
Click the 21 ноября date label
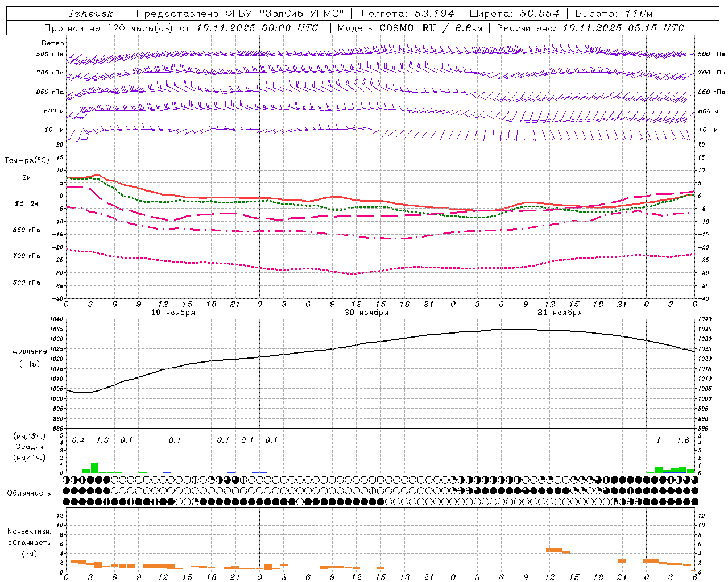[x=560, y=313]
